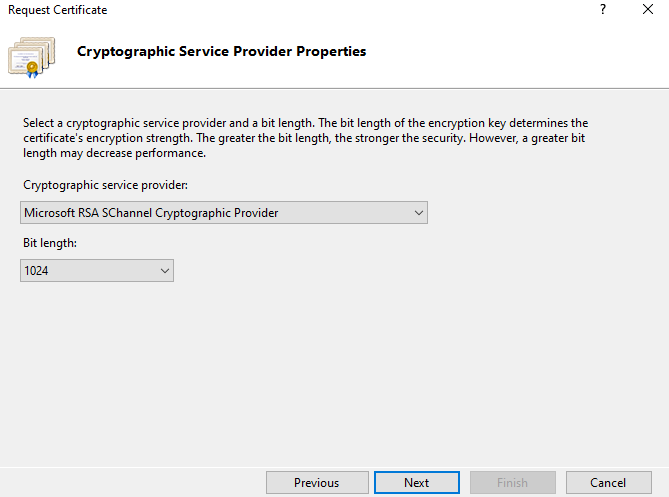Close the Request Certificate dialog
The image size is (669, 497).
[647, 10]
